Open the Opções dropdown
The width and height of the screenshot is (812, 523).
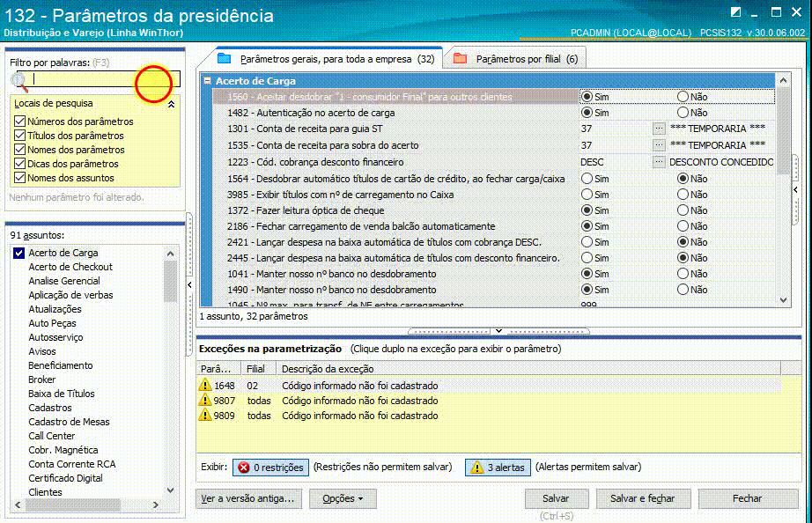coord(343,498)
